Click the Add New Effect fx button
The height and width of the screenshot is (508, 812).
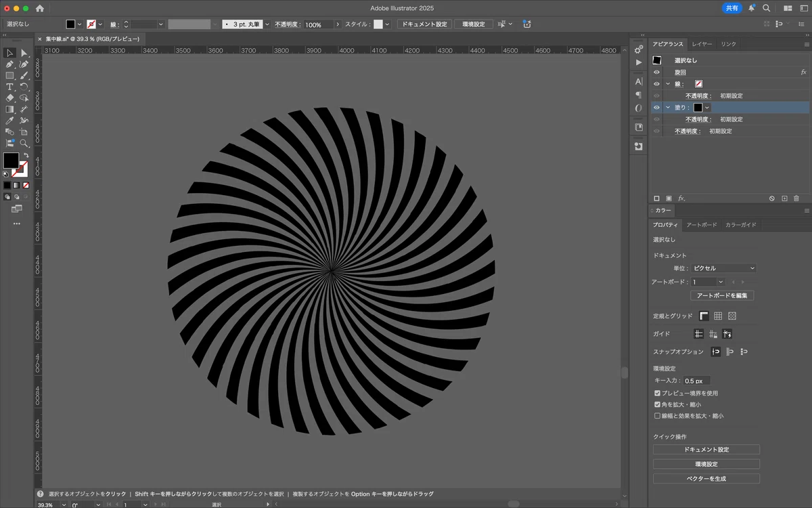point(681,198)
